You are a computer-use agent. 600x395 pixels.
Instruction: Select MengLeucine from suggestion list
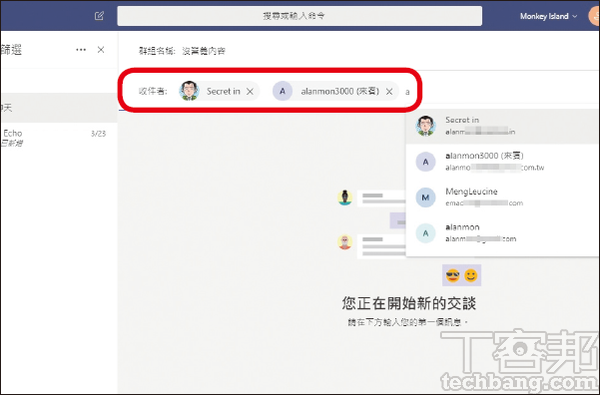click(x=502, y=197)
